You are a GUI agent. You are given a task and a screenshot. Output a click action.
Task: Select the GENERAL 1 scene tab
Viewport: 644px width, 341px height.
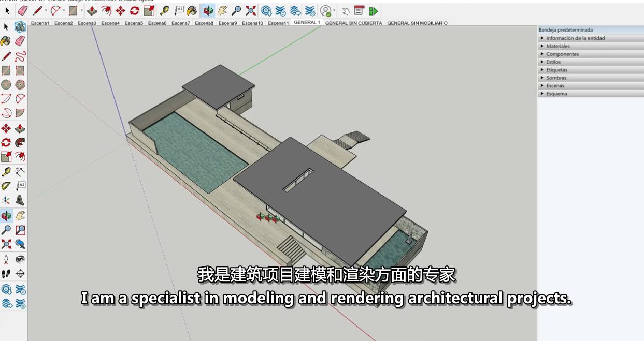coord(307,23)
